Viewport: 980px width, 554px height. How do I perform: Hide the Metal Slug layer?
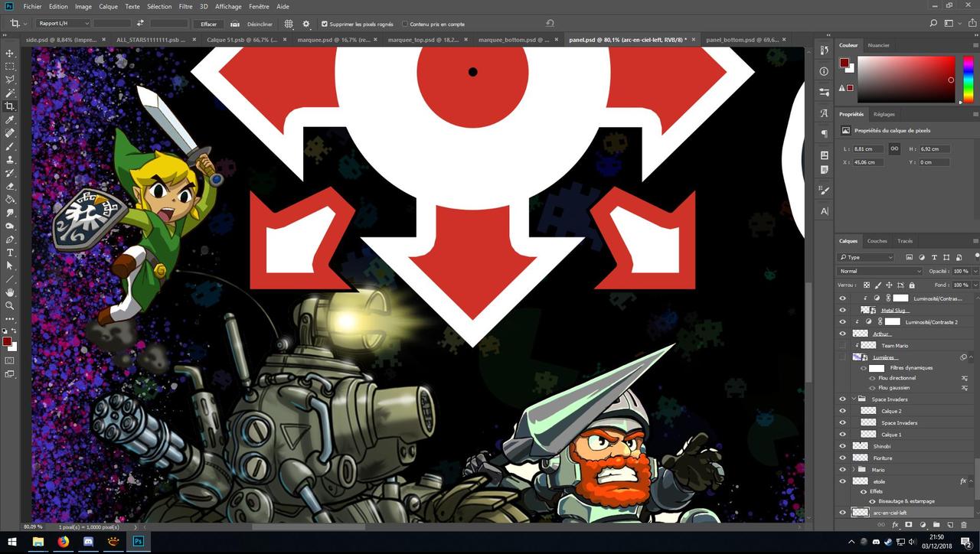pos(843,310)
